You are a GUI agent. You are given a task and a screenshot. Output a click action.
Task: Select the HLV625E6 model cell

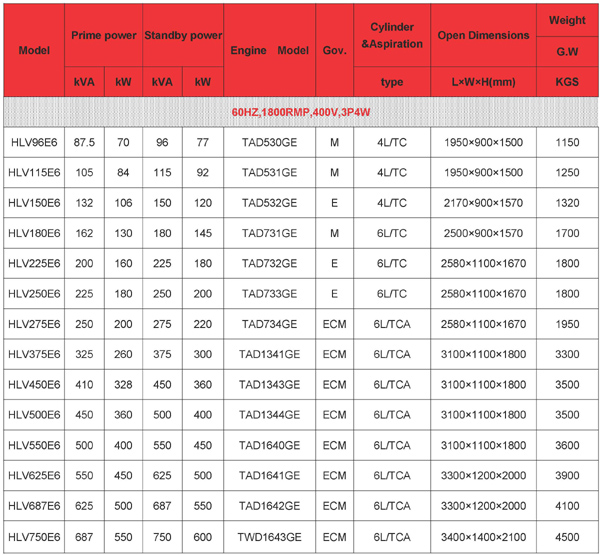tap(34, 475)
